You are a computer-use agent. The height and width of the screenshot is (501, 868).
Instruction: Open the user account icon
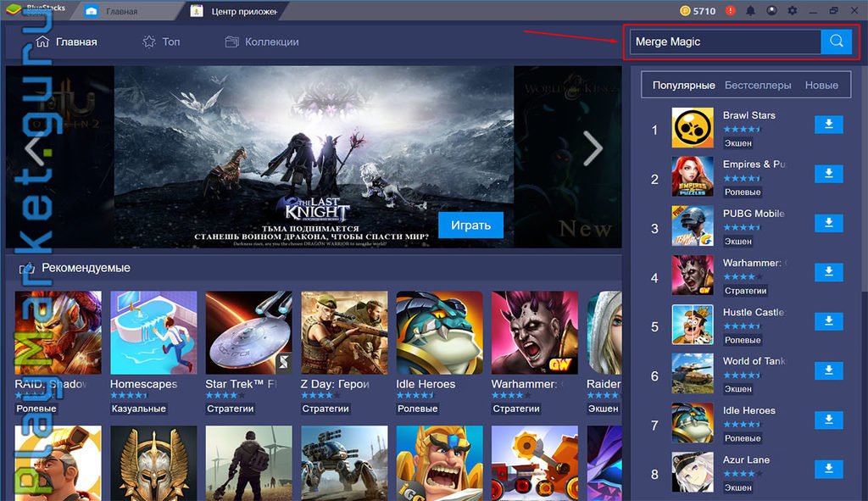point(771,10)
